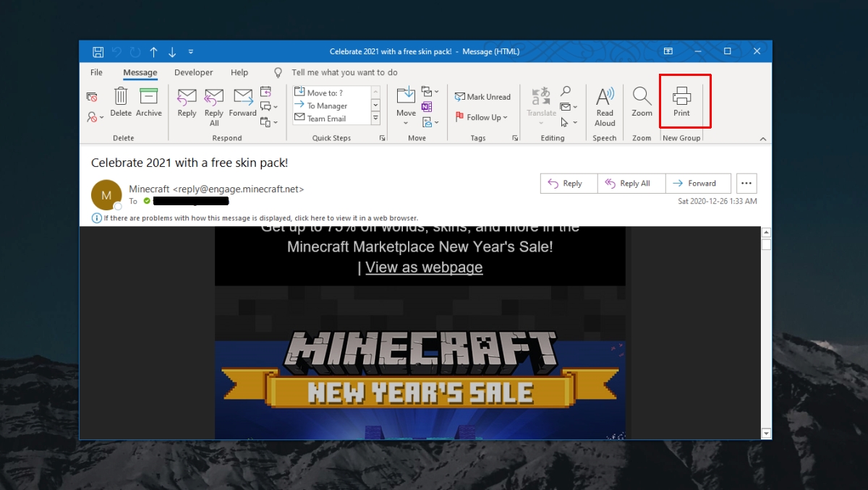Select the 'To Manager' quick step
The height and width of the screenshot is (490, 868).
pos(332,106)
